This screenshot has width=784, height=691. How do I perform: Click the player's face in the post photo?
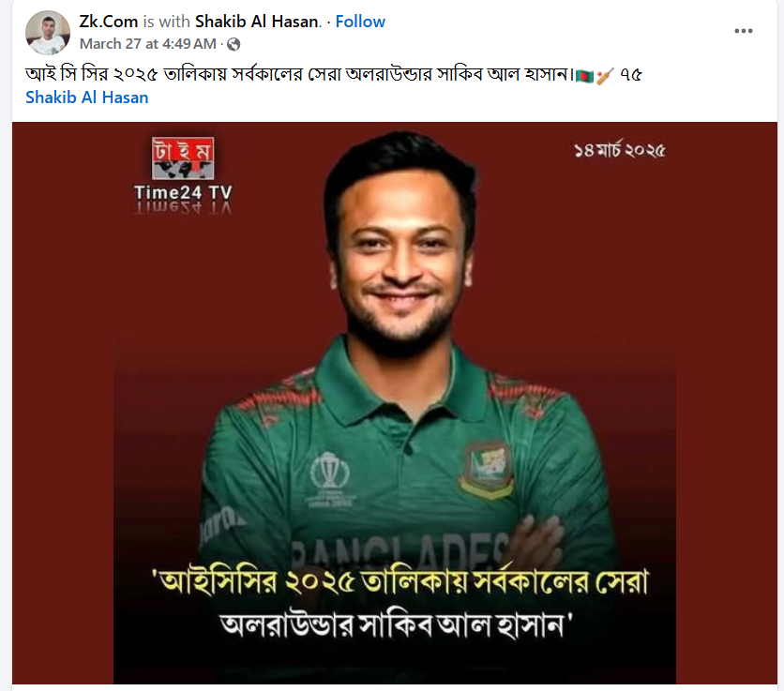pyautogui.click(x=401, y=260)
